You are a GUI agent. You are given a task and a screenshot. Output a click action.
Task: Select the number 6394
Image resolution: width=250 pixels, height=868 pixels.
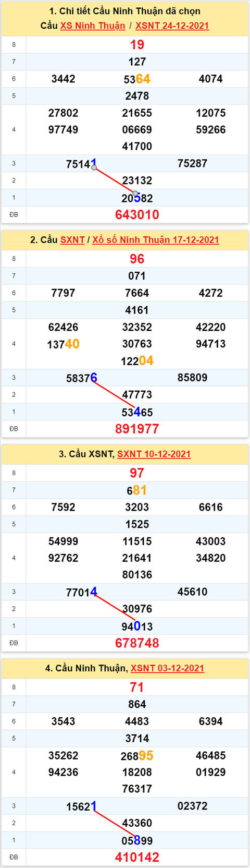[211, 722]
